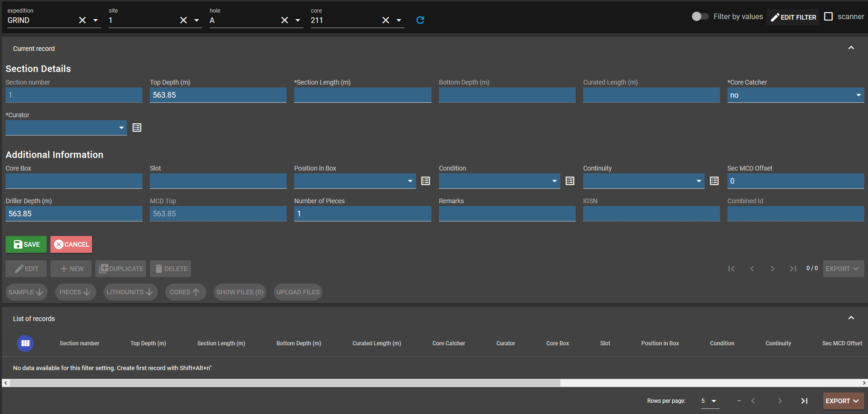Image resolution: width=868 pixels, height=414 pixels.
Task: Sort by Section number column header
Action: [x=79, y=343]
